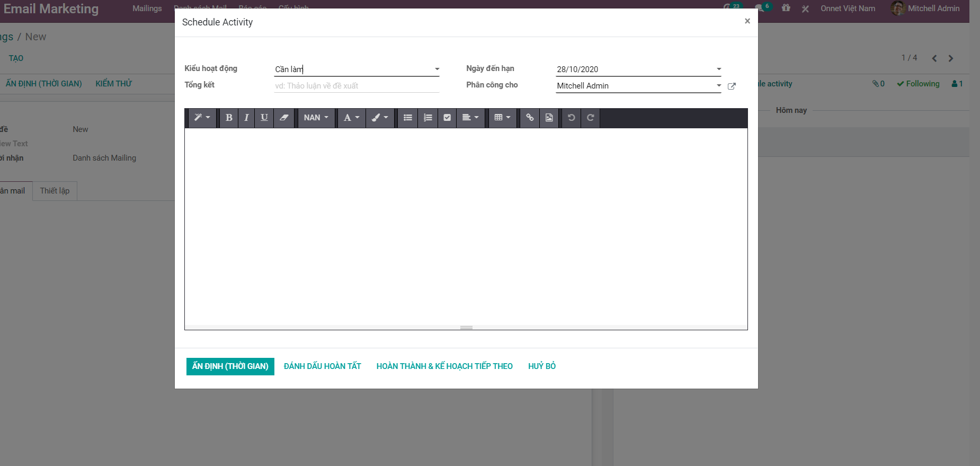Insert a link with chain icon
Screen dimensions: 980x466
click(x=530, y=118)
